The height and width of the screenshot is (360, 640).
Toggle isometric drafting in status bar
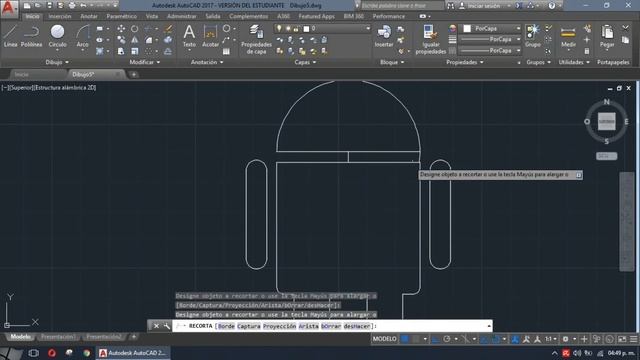click(x=465, y=339)
